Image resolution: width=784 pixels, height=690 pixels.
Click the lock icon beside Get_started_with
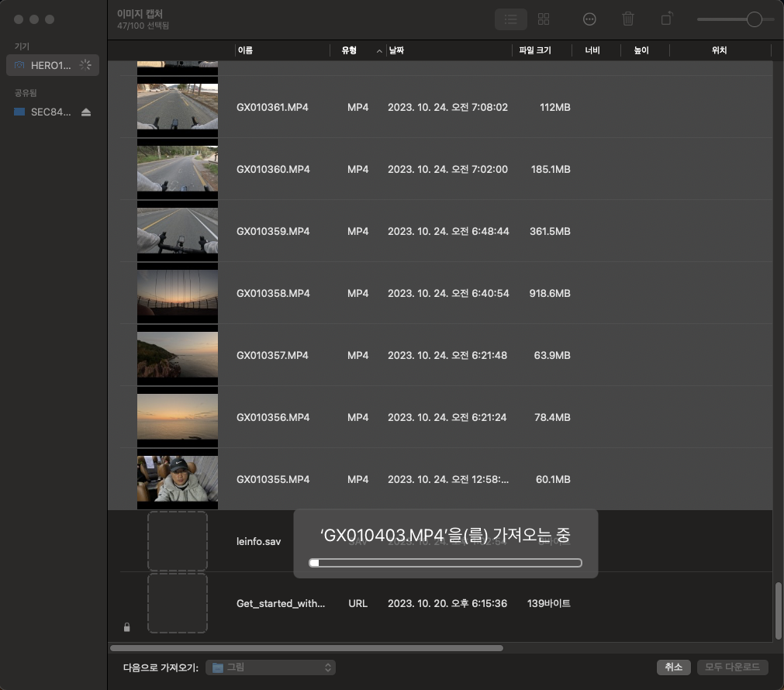(x=127, y=627)
